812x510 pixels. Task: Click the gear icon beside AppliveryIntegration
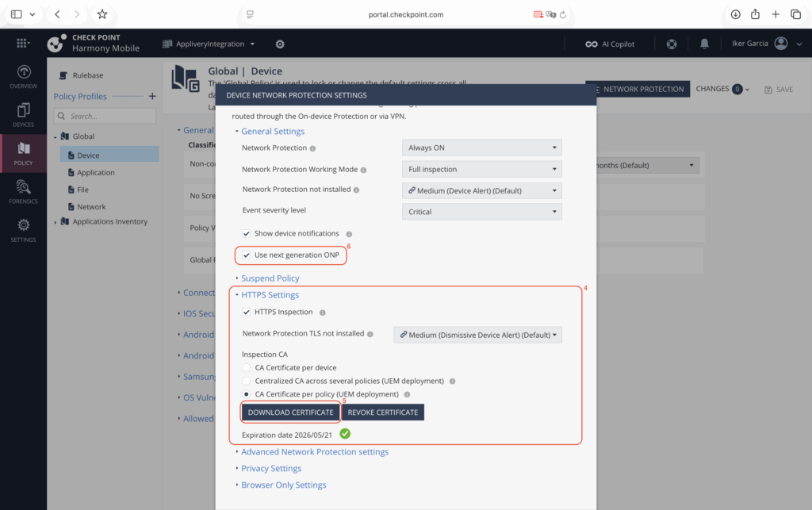(x=282, y=44)
